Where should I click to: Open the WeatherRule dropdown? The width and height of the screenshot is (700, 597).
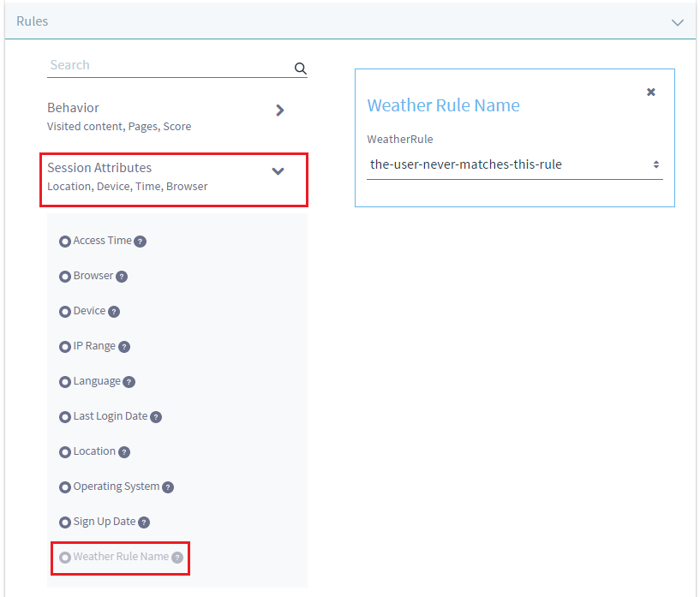coord(515,164)
